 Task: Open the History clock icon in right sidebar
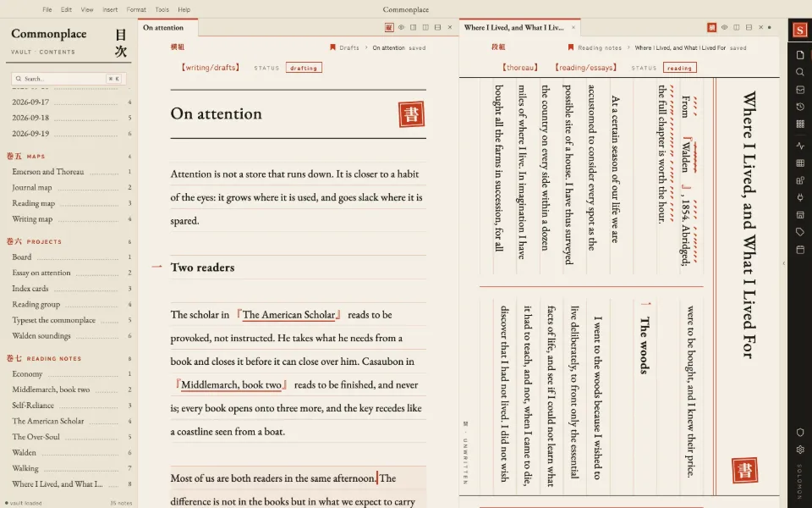800,107
